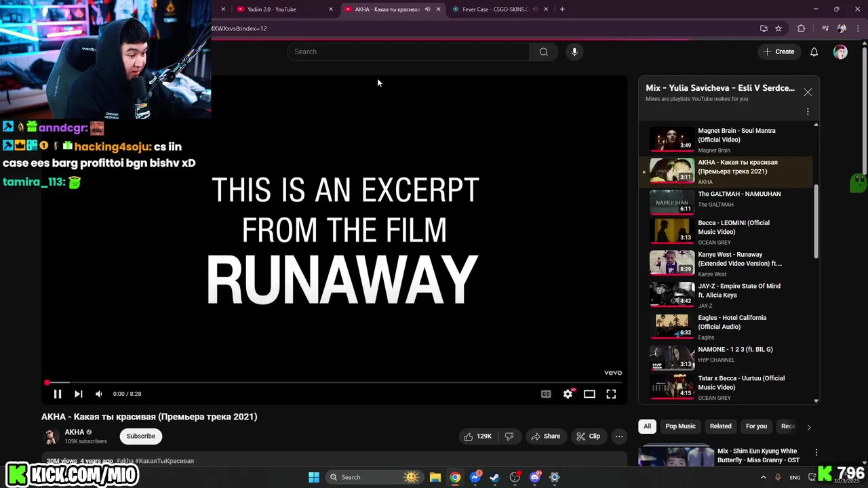The image size is (868, 488).
Task: Open YouTube notifications bell
Action: pos(814,52)
